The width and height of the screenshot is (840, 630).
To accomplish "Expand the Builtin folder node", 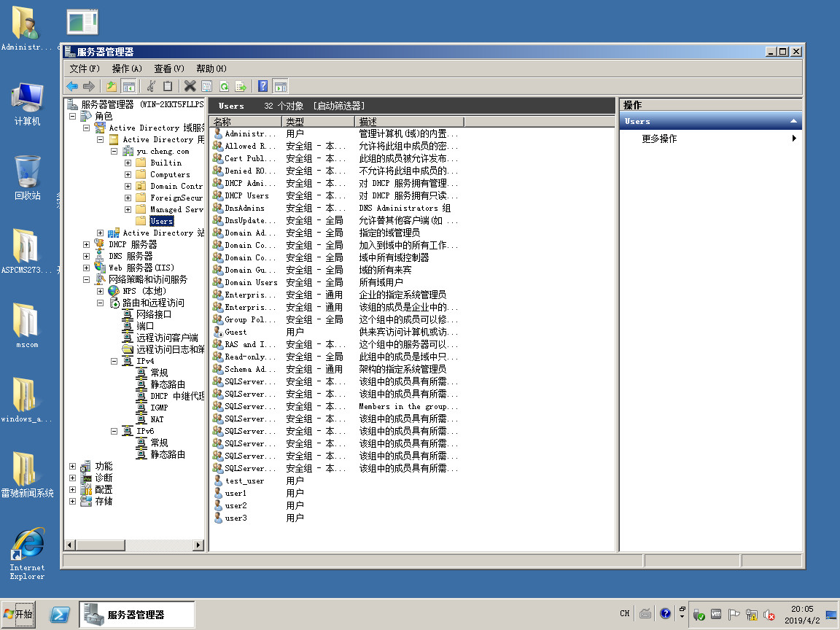I will click(x=128, y=163).
